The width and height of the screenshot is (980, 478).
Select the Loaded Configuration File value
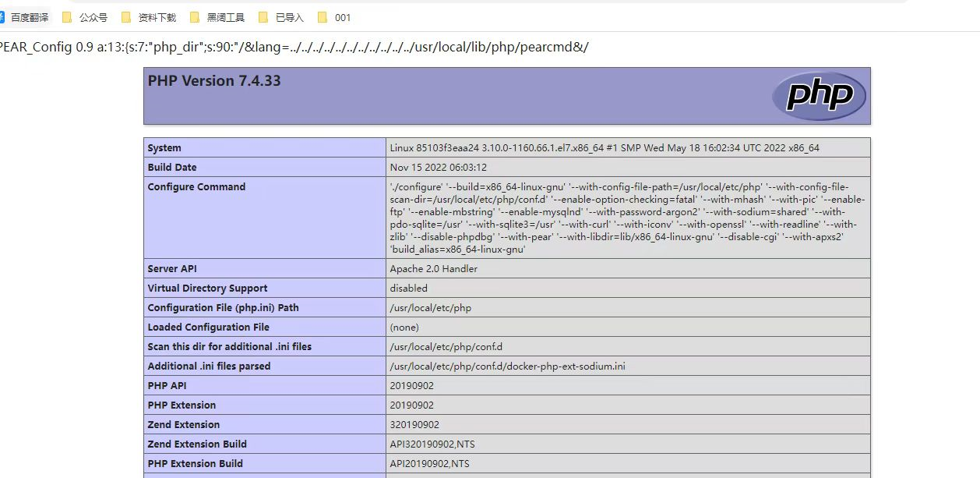click(x=404, y=327)
